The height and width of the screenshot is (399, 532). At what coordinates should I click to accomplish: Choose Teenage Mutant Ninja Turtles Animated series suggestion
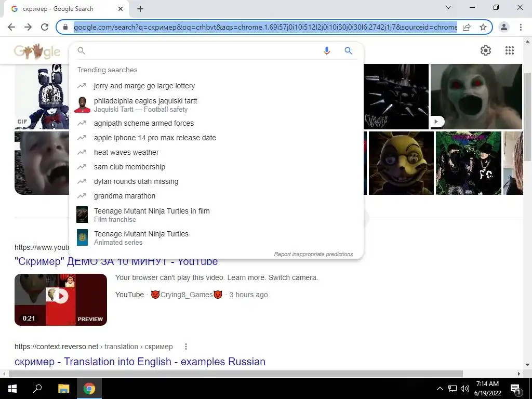coord(216,238)
